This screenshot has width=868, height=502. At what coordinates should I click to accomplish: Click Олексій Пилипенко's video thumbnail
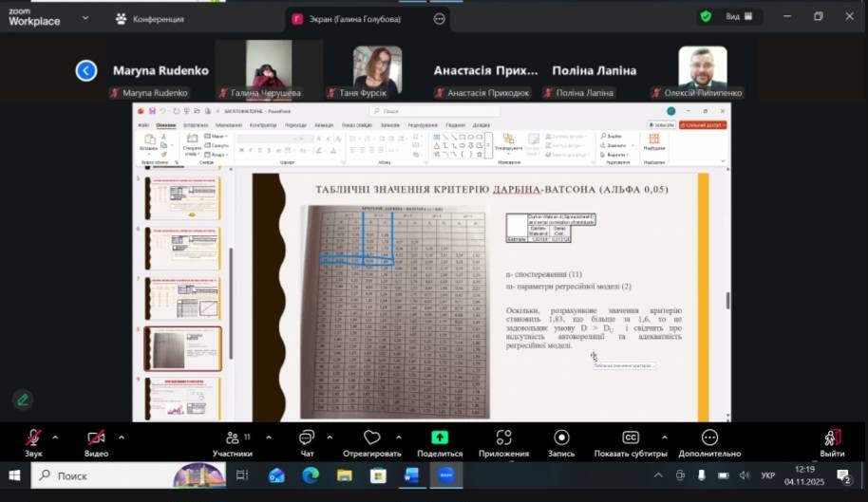click(703, 67)
